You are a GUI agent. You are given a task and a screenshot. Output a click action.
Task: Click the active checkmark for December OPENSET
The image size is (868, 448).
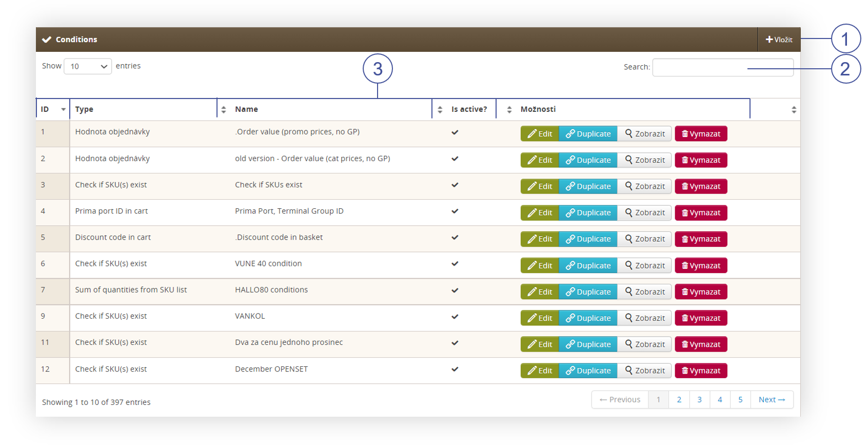pyautogui.click(x=455, y=369)
